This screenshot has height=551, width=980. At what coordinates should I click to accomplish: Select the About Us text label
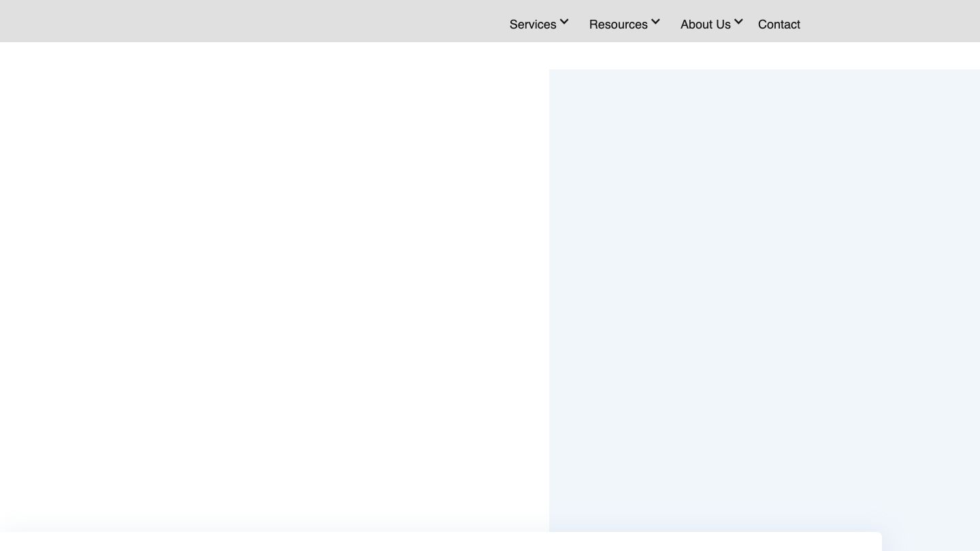coord(705,24)
